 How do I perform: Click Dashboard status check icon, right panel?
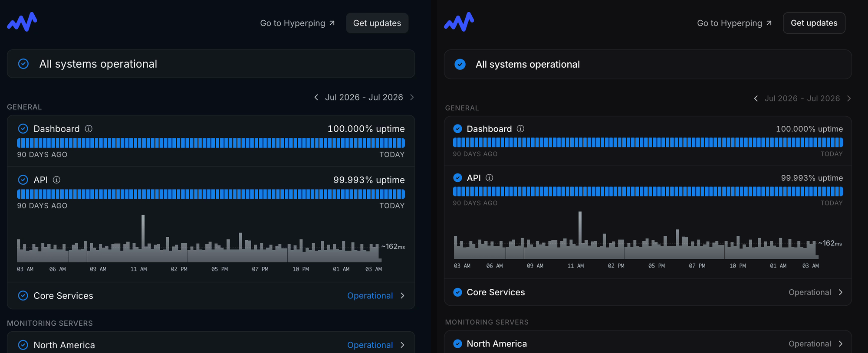[457, 129]
